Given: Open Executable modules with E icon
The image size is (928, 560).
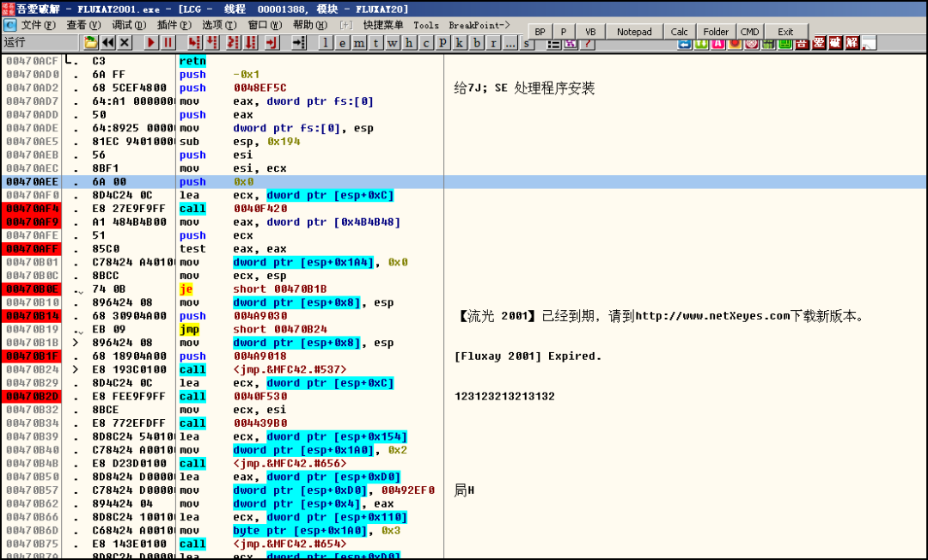Looking at the screenshot, I should [x=342, y=43].
